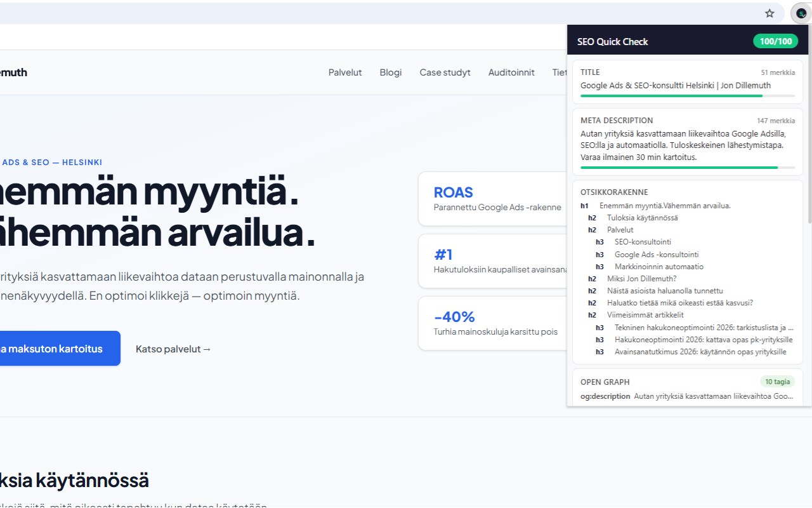This screenshot has width=812, height=508.
Task: Click the meta description text Autan yrityksiä kasvattamaan
Action: click(x=683, y=145)
